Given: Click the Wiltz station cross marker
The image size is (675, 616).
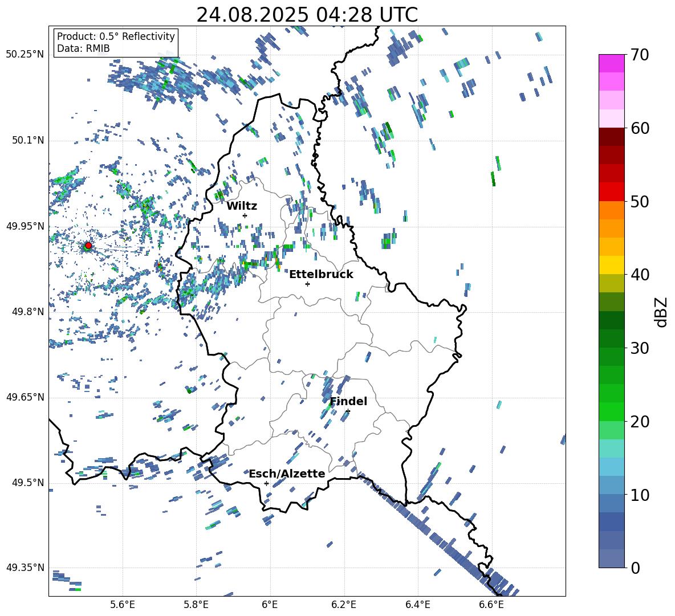Looking at the screenshot, I should pos(245,215).
